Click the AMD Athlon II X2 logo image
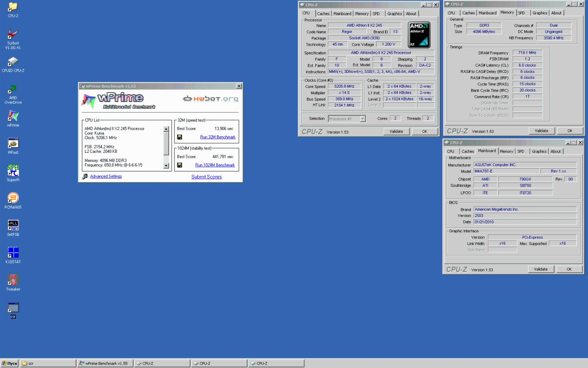This screenshot has height=368, width=588. click(419, 35)
